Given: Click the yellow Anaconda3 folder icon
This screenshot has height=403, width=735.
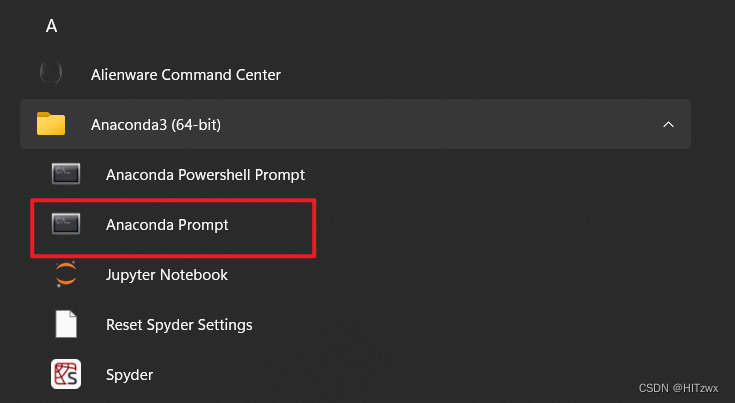Looking at the screenshot, I should 51,124.
